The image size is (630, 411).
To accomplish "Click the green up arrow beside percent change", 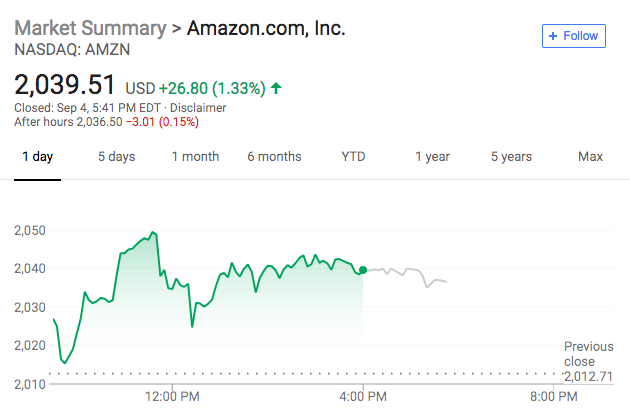I will pyautogui.click(x=276, y=88).
